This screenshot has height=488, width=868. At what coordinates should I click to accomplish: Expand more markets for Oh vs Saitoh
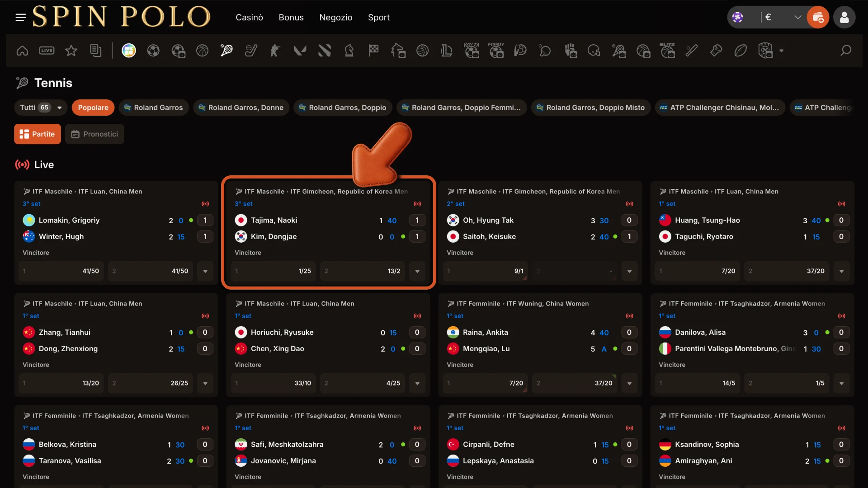(x=629, y=271)
